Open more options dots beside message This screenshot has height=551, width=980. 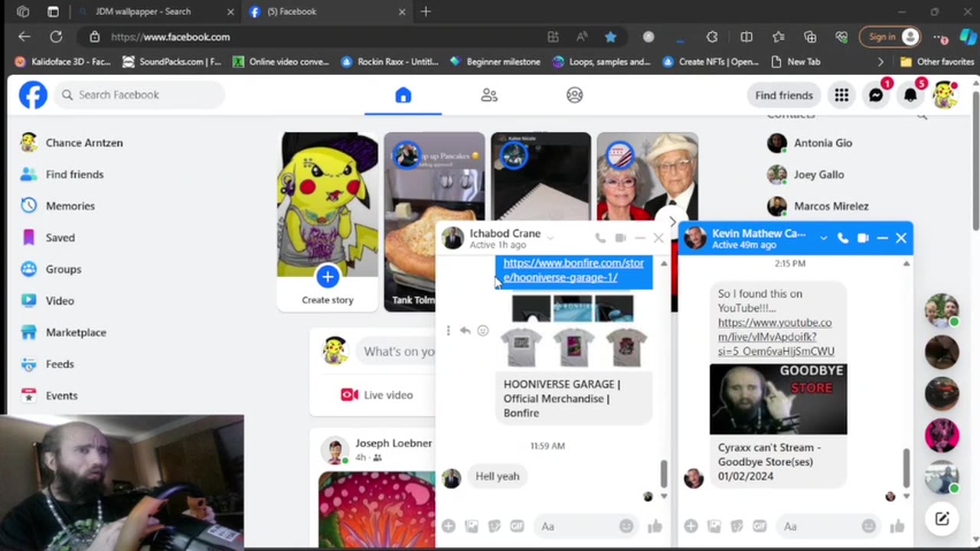tap(449, 331)
